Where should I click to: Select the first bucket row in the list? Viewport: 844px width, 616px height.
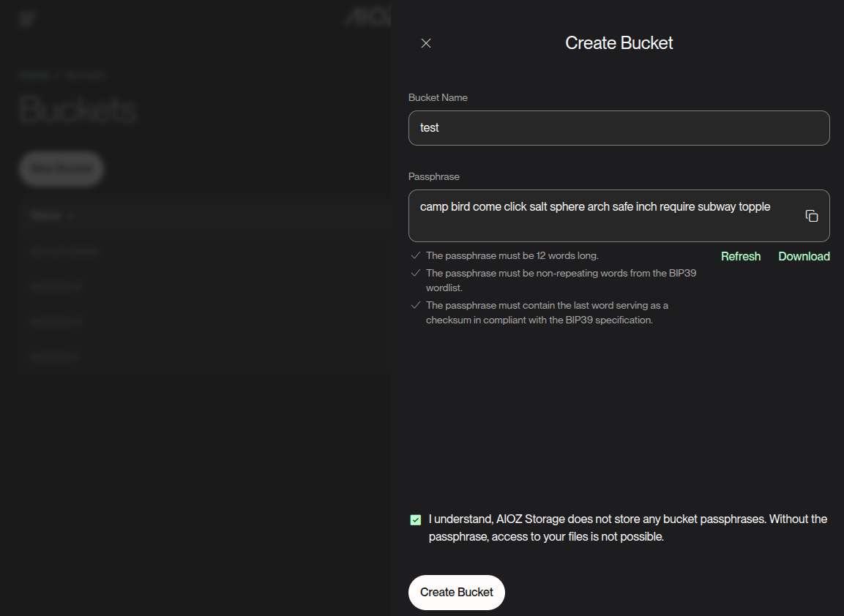coord(64,252)
